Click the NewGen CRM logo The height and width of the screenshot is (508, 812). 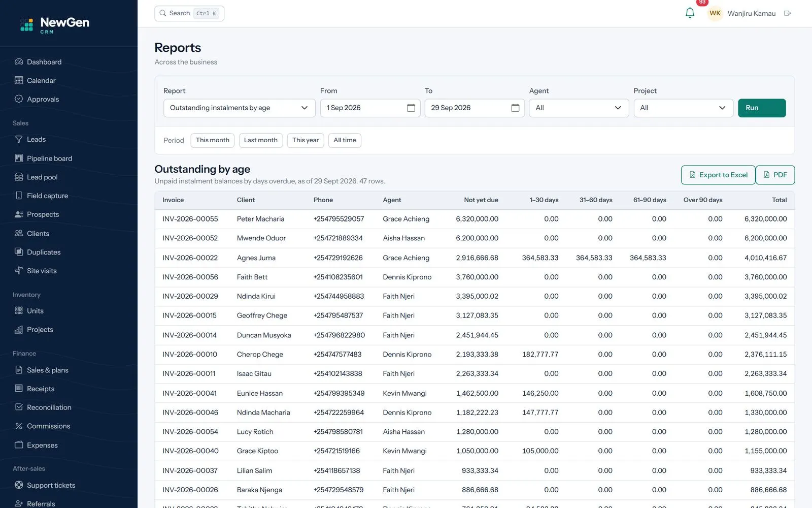pyautogui.click(x=55, y=24)
